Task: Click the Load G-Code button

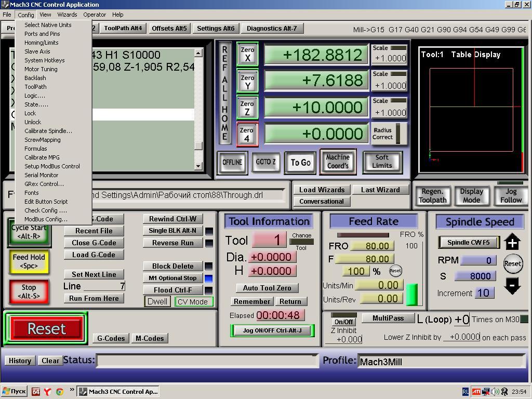Action: click(94, 255)
